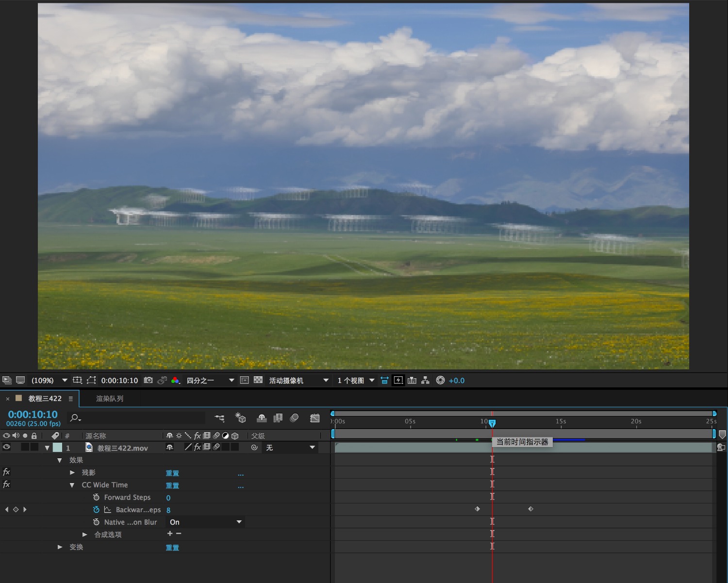Image resolution: width=728 pixels, height=583 pixels.
Task: Click the grid and guide options icon
Action: pos(77,380)
